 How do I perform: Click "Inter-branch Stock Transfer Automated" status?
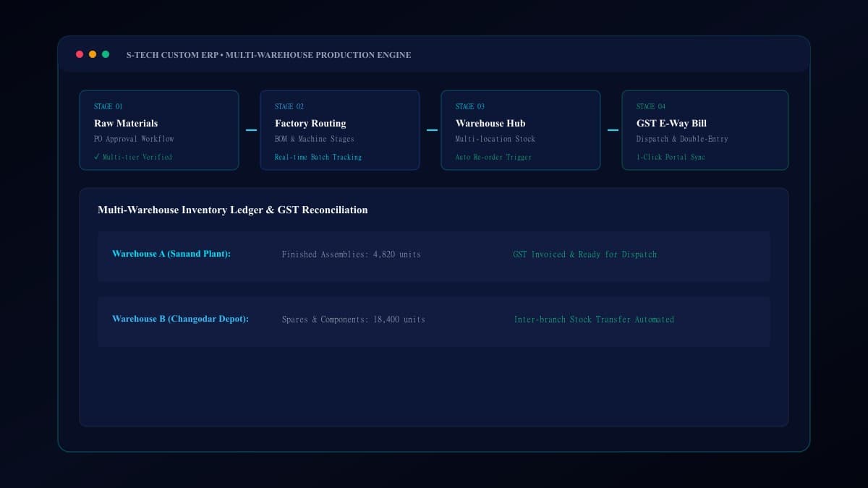tap(594, 320)
